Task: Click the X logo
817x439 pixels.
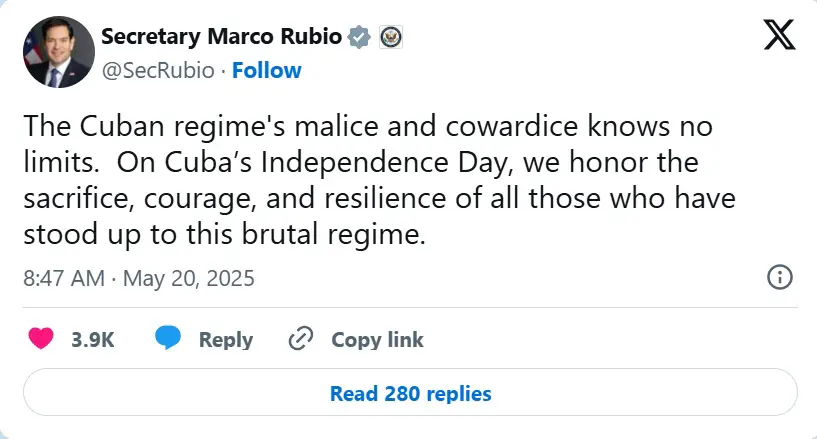Action: (x=779, y=35)
